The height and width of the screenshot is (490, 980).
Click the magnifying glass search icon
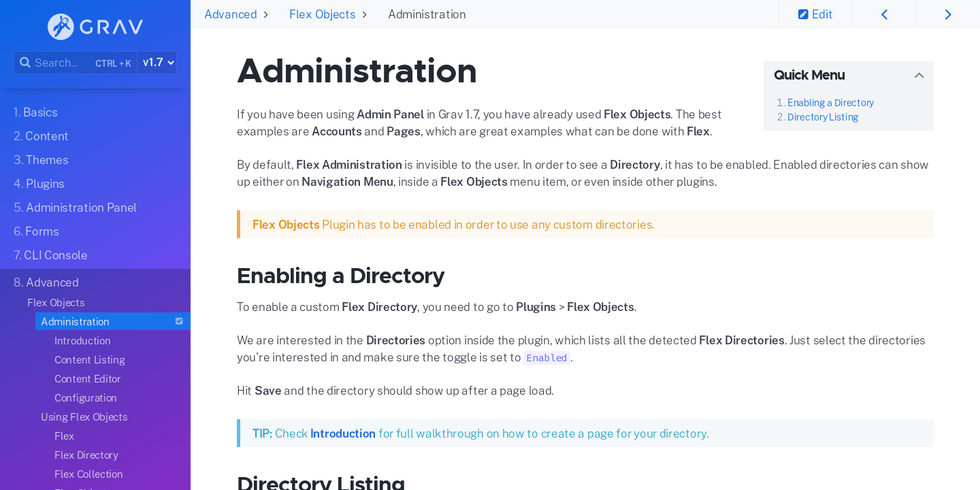[25, 62]
